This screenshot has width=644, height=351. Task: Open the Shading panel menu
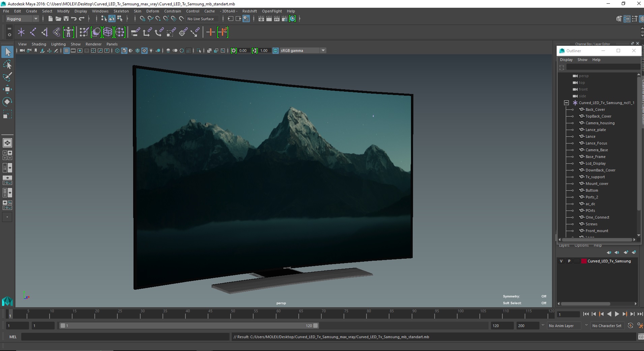[39, 44]
